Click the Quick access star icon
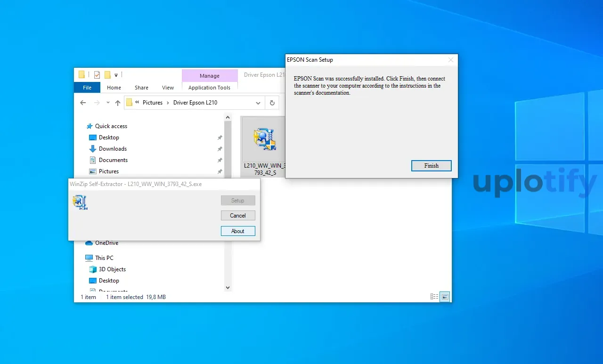Image resolution: width=603 pixels, height=364 pixels. pos(90,126)
